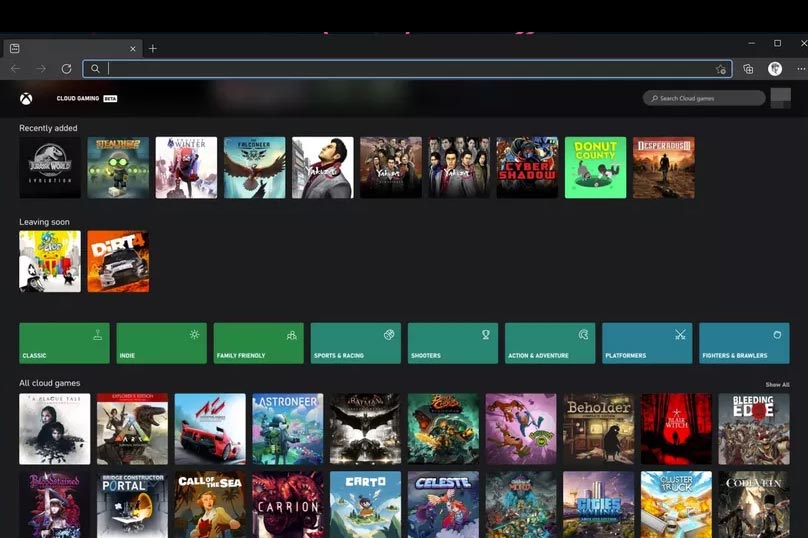This screenshot has width=808, height=538.
Task: Open Assetto Corsa red car tile
Action: pos(210,429)
